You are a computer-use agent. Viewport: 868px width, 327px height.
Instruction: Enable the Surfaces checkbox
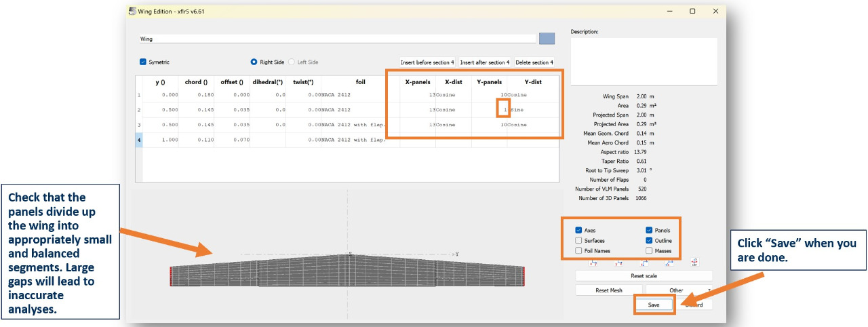578,240
